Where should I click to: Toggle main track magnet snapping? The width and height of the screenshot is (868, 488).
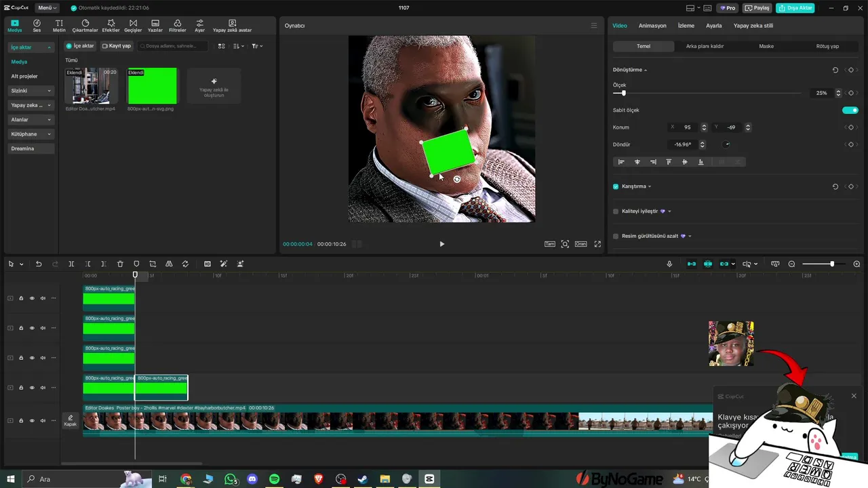pos(692,264)
